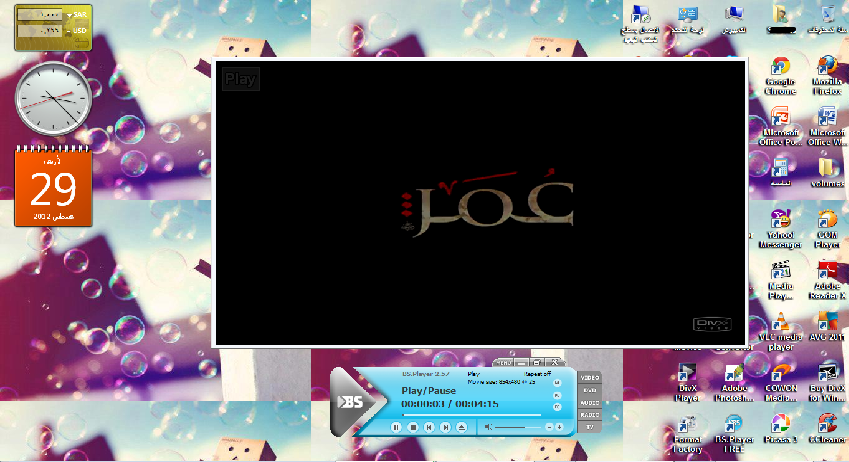This screenshot has height=462, width=849.
Task: Select the DivX Player desktop shortcut
Action: [x=687, y=383]
